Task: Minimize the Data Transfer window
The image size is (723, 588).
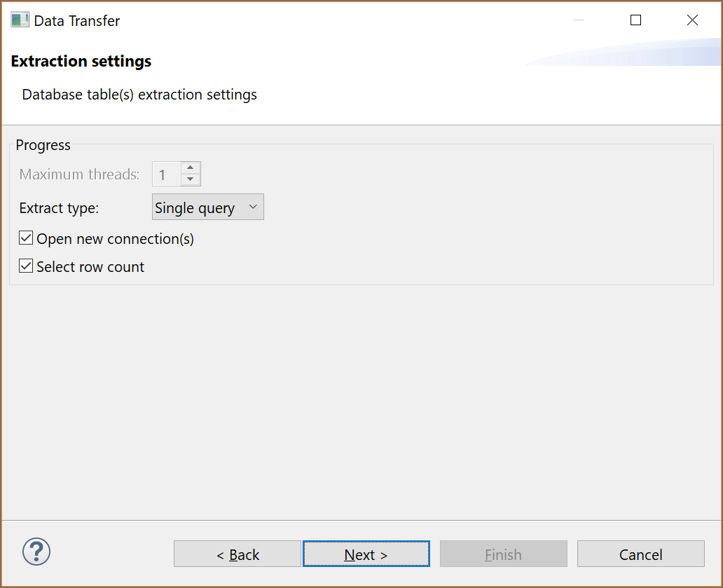Action: coord(579,20)
